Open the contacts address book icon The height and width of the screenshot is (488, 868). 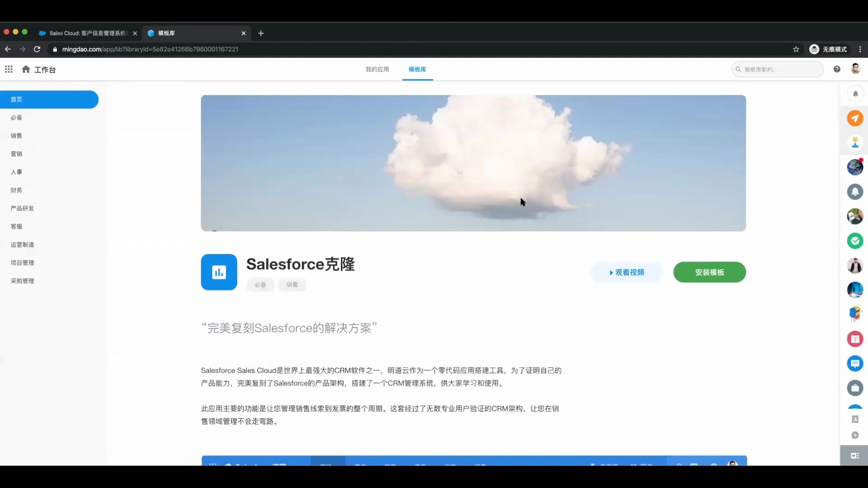coord(855,419)
